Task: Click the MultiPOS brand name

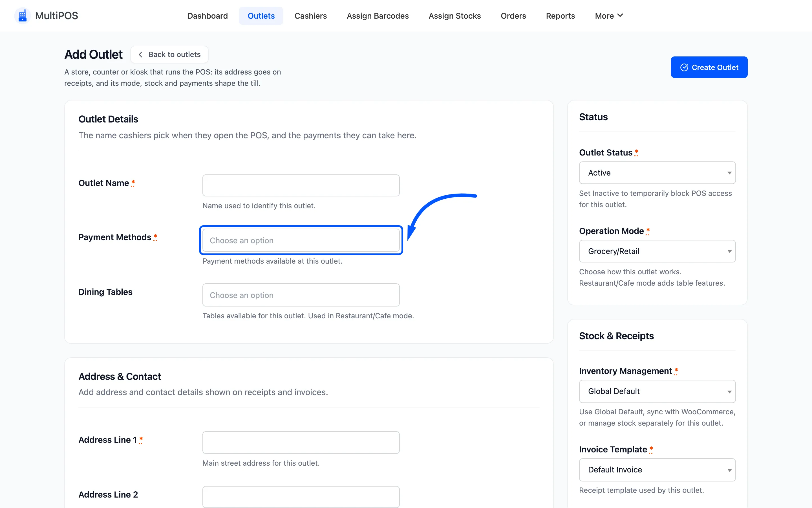Action: (56, 16)
